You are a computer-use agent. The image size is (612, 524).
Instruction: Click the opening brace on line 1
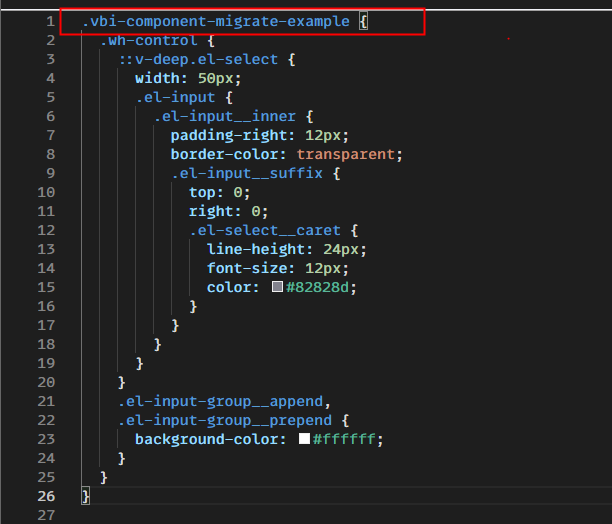click(363, 21)
